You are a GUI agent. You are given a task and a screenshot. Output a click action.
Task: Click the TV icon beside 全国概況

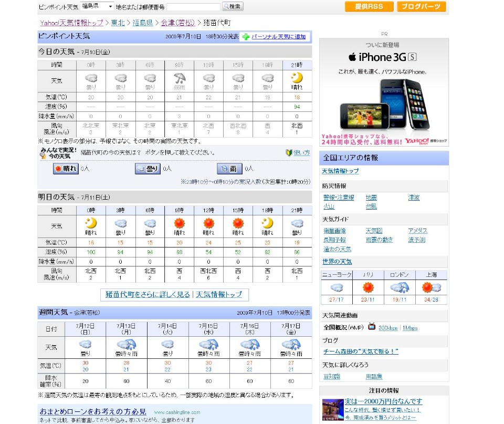pos(372,327)
